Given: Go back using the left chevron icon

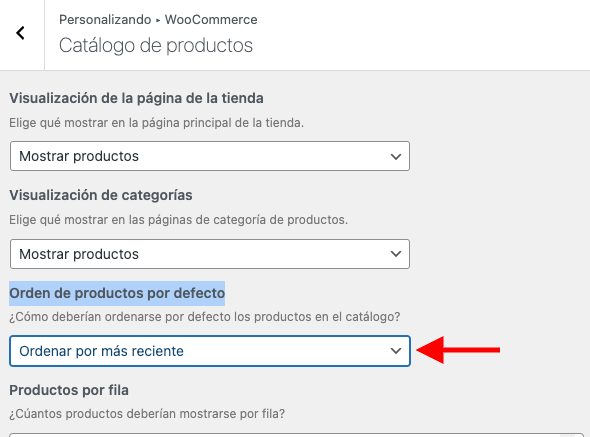Looking at the screenshot, I should [21, 33].
